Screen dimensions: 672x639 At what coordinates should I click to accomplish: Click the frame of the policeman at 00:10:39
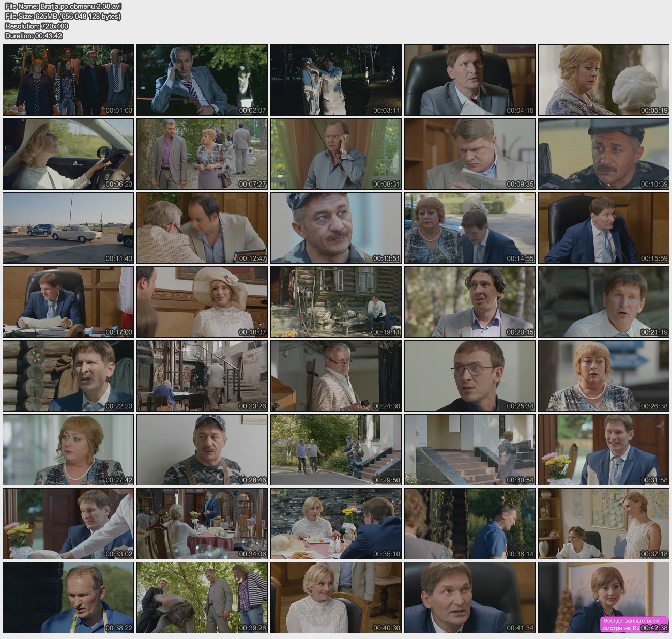(x=604, y=154)
